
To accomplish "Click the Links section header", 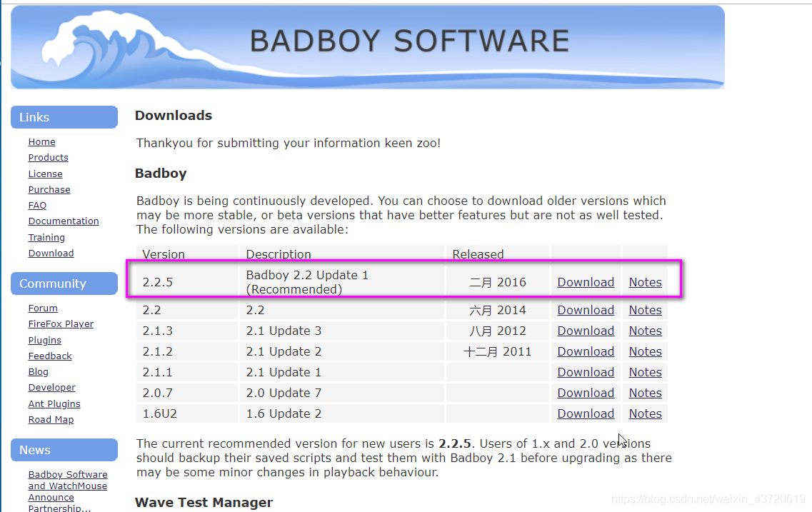I will 64,117.
